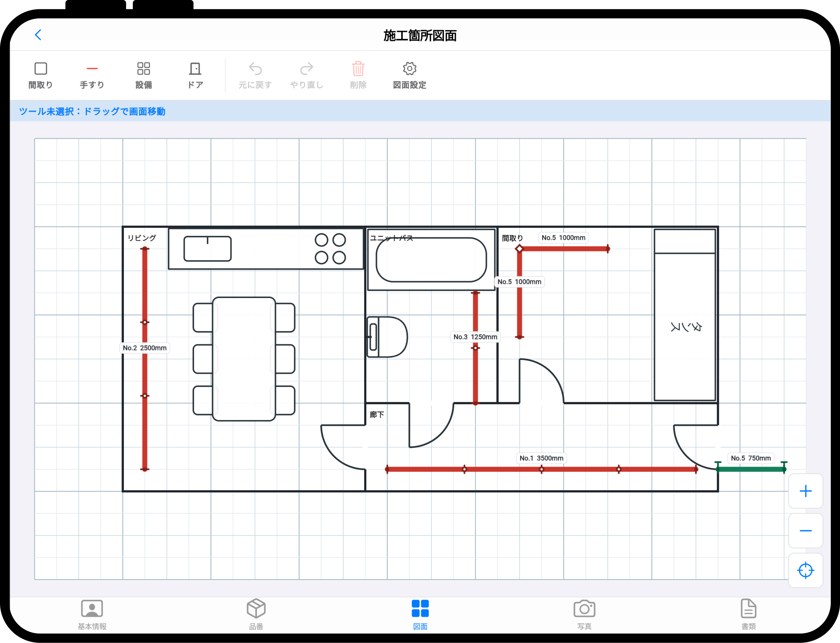Select the toilet fixture in the drawing

pyautogui.click(x=387, y=337)
